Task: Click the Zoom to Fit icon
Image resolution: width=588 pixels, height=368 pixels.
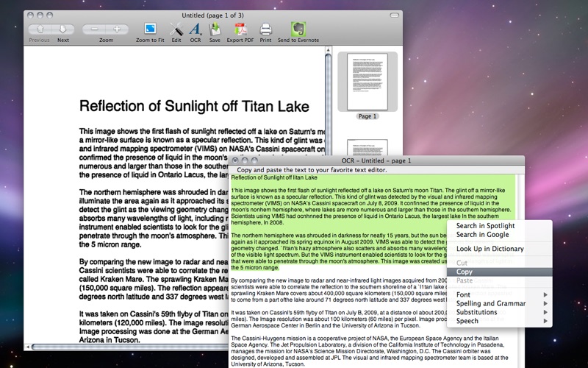Action: pyautogui.click(x=150, y=29)
